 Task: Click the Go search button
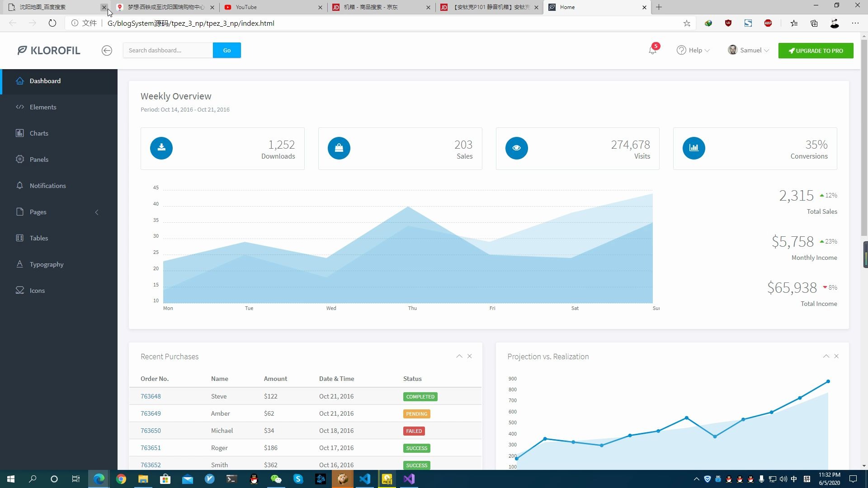(227, 50)
